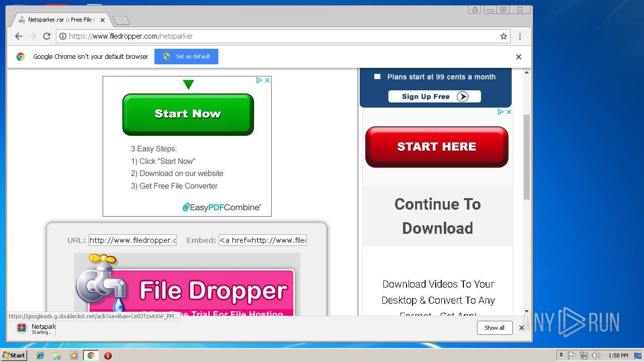Bookmark this page with the star icon
644x362 pixels.
coord(503,36)
